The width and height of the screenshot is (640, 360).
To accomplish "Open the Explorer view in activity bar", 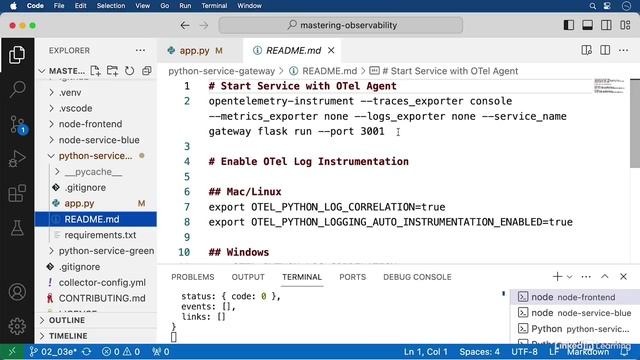I will click(x=17, y=55).
